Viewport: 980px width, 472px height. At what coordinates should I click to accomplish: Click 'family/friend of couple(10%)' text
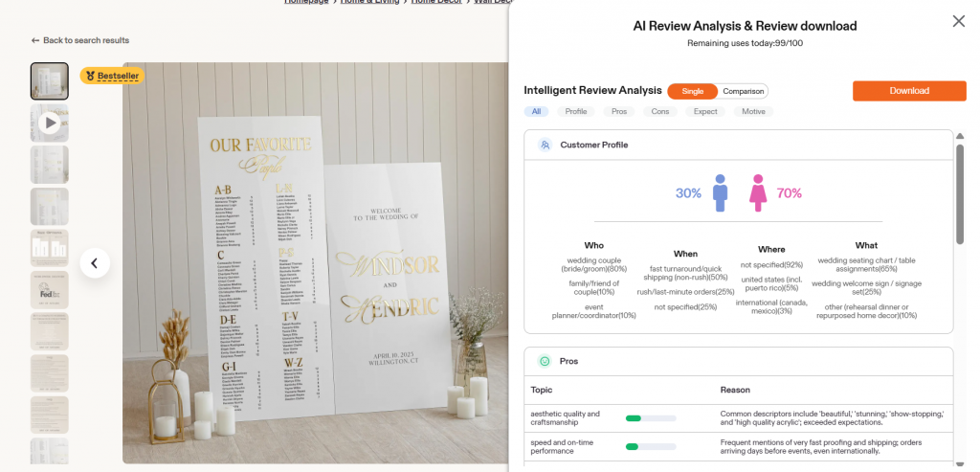click(x=593, y=287)
